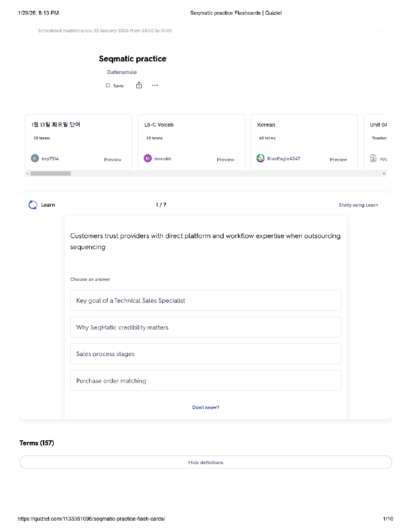Select answer Key goal of Technical Sales Specialist
The width and height of the screenshot is (411, 532).
coord(205,301)
